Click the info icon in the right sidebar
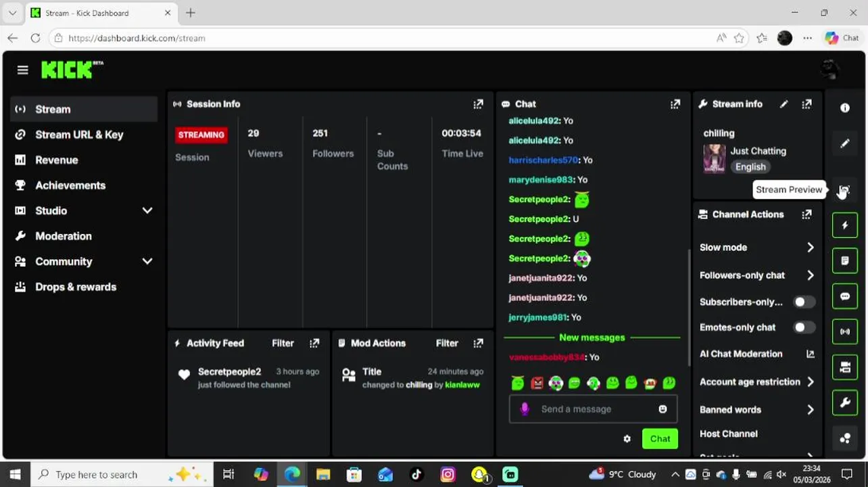Screen dimensions: 868x487 845,108
